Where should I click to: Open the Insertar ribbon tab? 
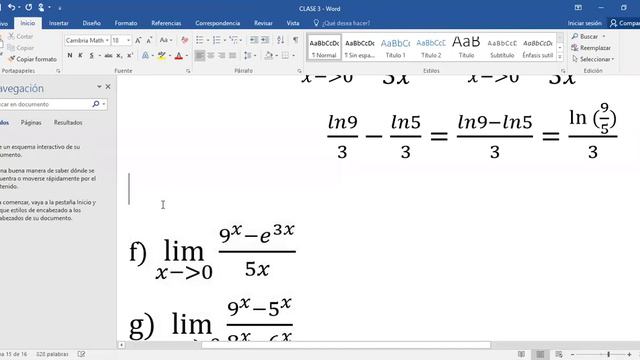tap(59, 23)
